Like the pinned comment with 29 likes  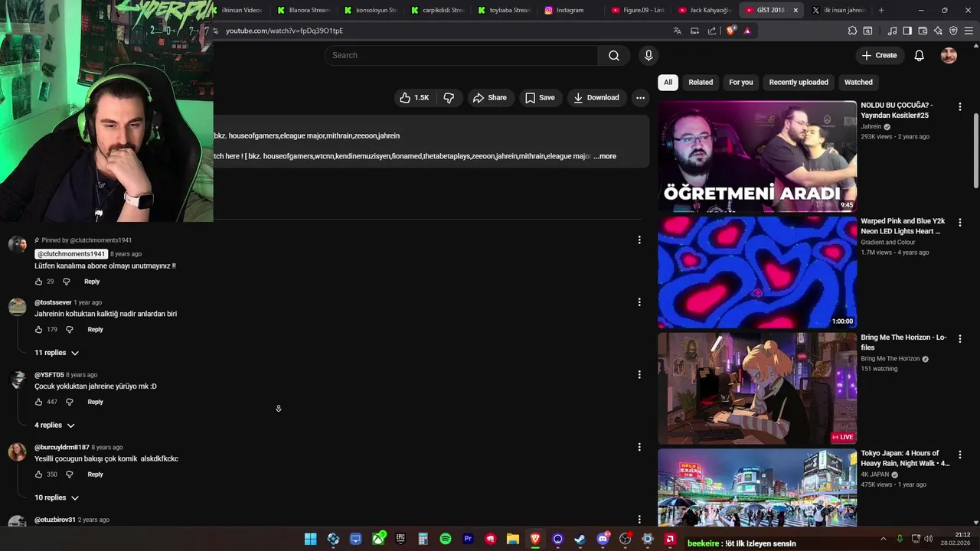click(x=38, y=282)
